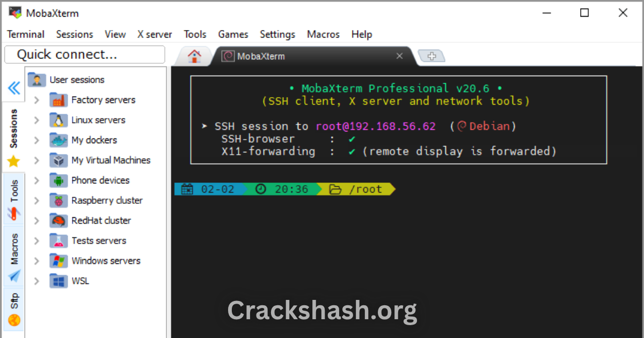This screenshot has height=338, width=644.
Task: Switch to the Macros side tab
Action: pyautogui.click(x=14, y=256)
